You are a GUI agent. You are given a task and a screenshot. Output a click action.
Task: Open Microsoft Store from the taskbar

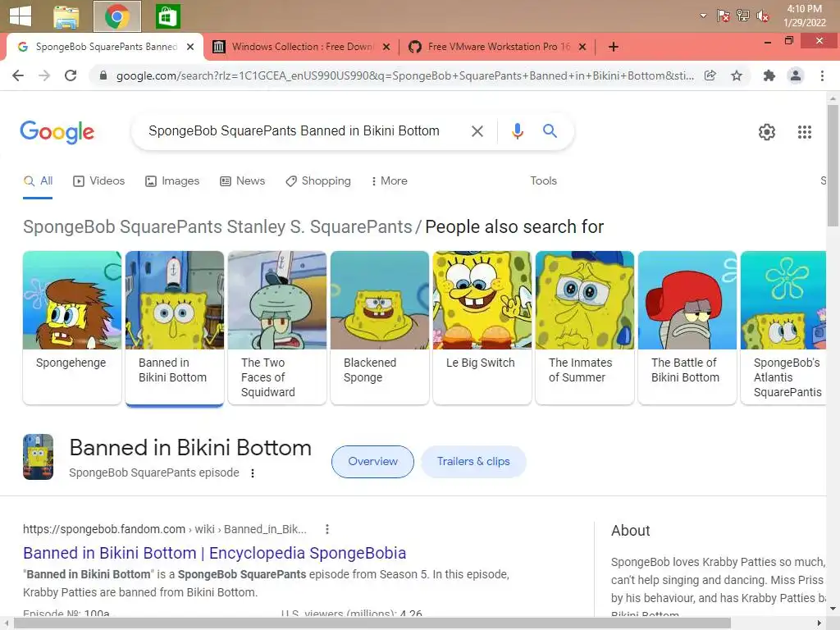point(167,16)
